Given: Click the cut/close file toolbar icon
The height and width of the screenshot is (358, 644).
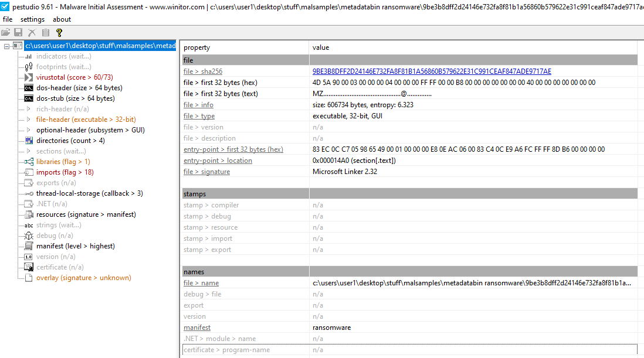Looking at the screenshot, I should pyautogui.click(x=32, y=32).
